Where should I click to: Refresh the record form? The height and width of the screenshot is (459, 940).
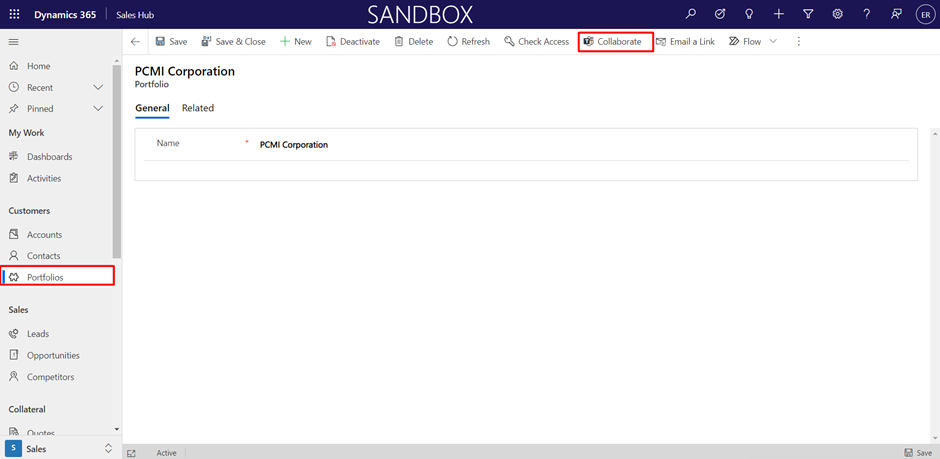pyautogui.click(x=469, y=42)
